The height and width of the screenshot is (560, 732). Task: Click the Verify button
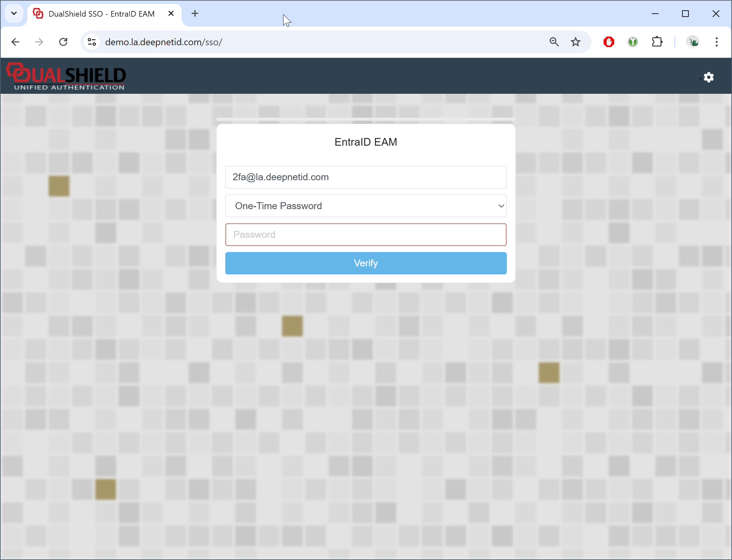point(365,263)
